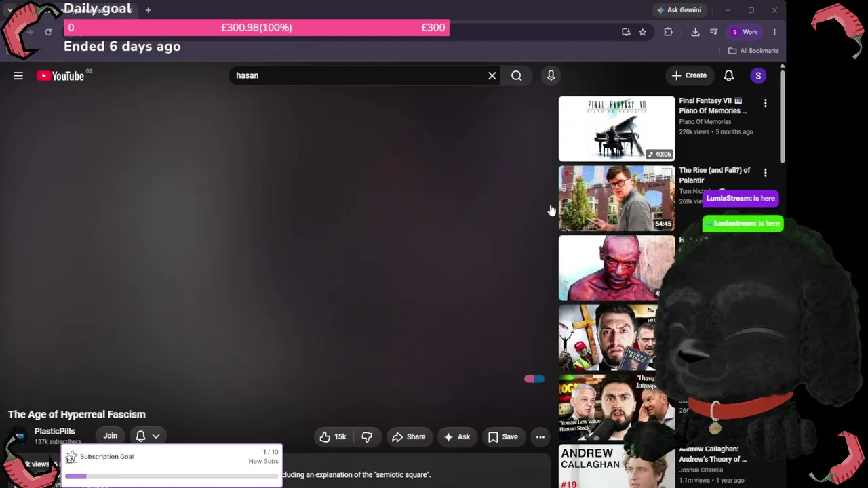The height and width of the screenshot is (488, 868).
Task: Click the page scrollbar
Action: pos(783,115)
